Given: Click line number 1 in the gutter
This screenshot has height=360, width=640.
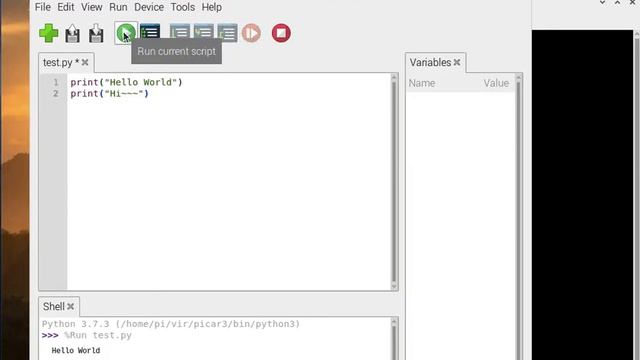Looking at the screenshot, I should (x=56, y=82).
